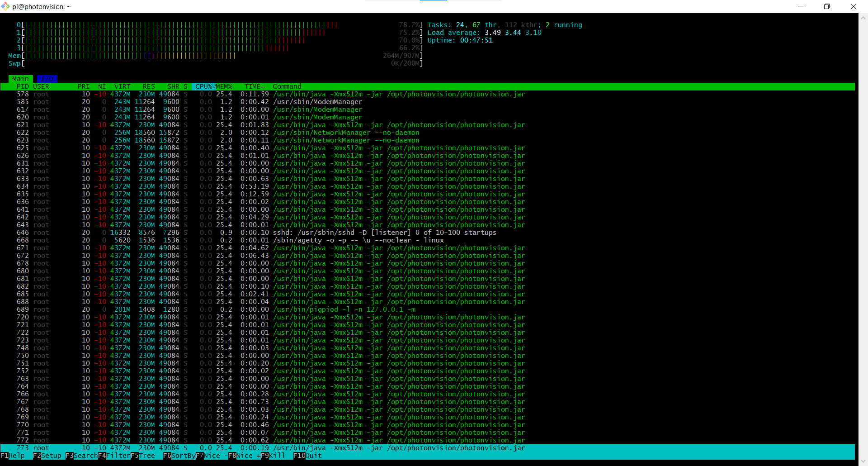868x466 pixels.
Task: Select pigpiod process PID 689
Action: [x=428, y=309]
